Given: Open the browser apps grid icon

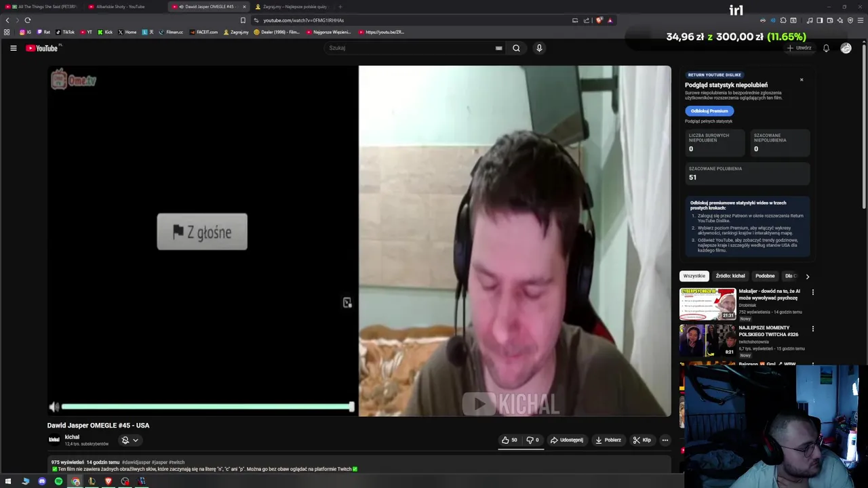Looking at the screenshot, I should click(x=7, y=32).
